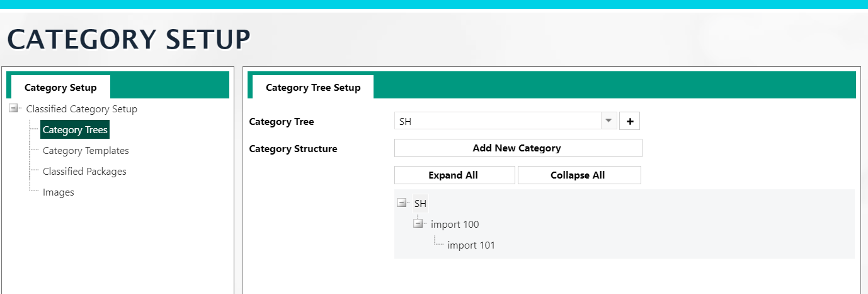868x294 pixels.
Task: Switch to the Category Tree Setup tab
Action: 313,87
